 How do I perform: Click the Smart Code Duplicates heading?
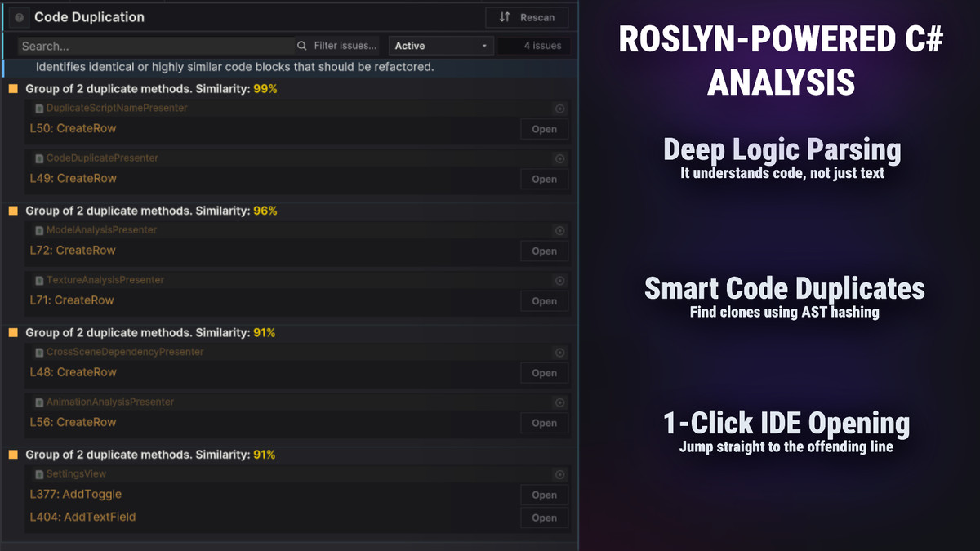pyautogui.click(x=784, y=289)
